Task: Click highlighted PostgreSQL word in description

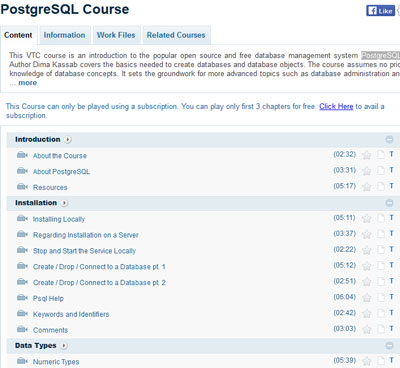Action: coord(380,55)
